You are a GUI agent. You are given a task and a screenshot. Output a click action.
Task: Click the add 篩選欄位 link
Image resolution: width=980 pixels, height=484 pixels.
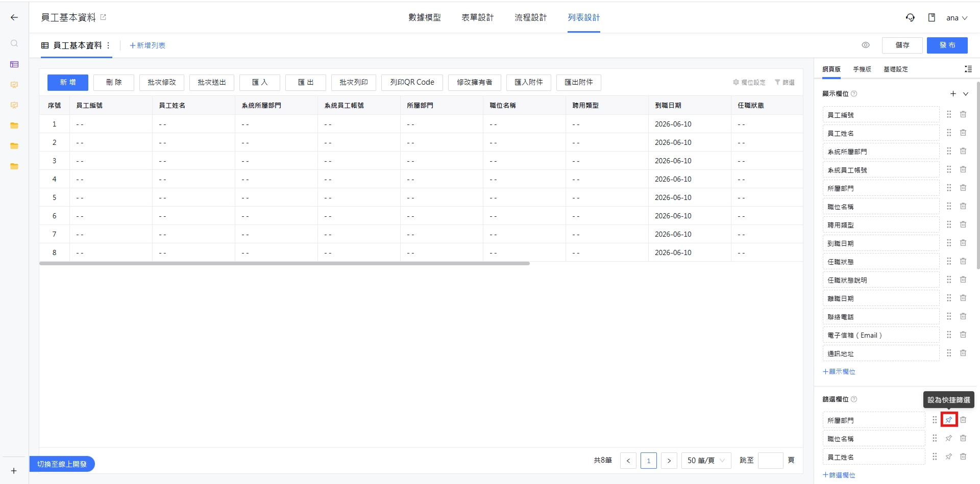click(839, 475)
